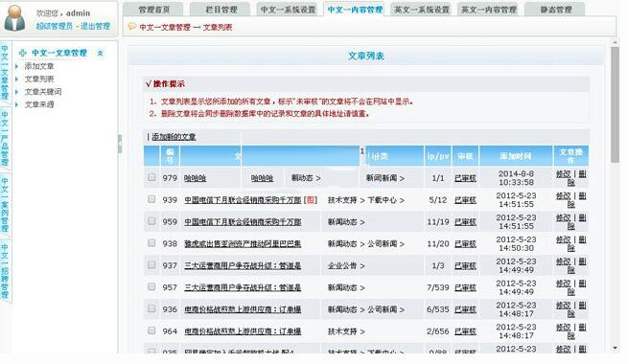Click the 超级管理员 link
The height and width of the screenshot is (364, 627).
tap(55, 27)
